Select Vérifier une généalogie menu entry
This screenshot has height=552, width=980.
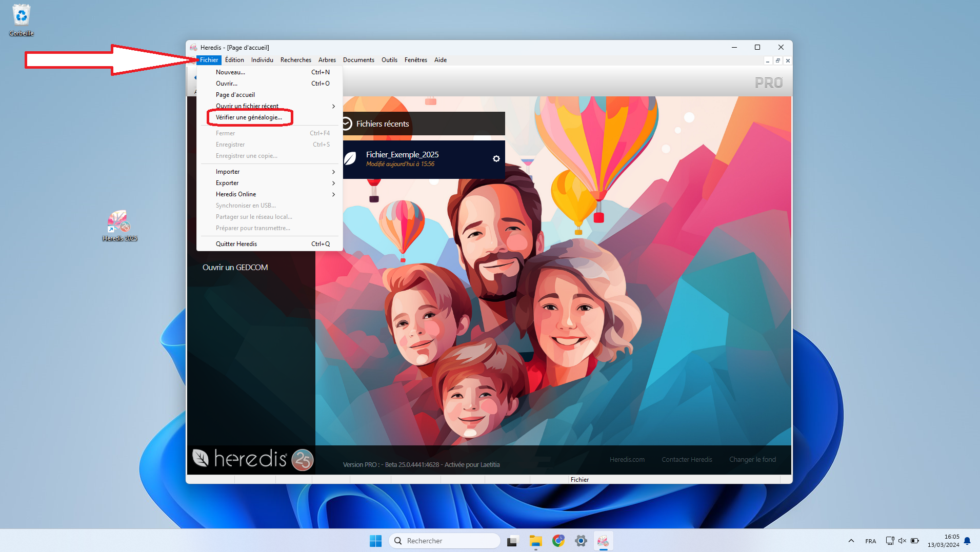tap(249, 117)
